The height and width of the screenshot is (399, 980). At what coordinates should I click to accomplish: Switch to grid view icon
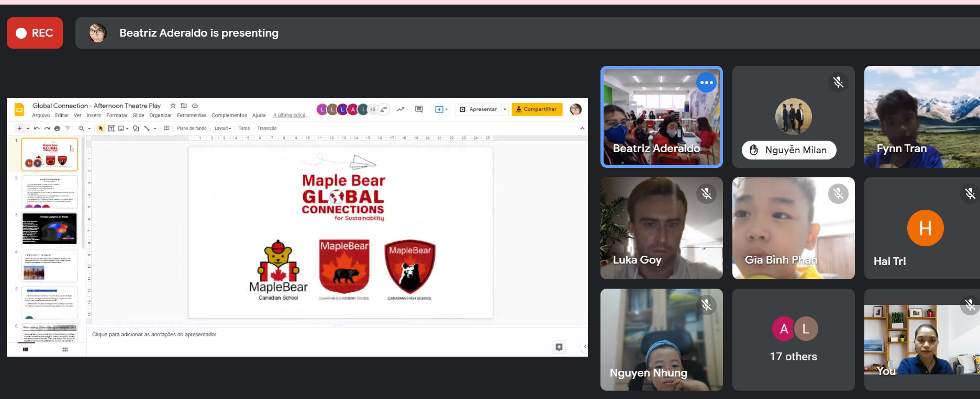[x=65, y=349]
